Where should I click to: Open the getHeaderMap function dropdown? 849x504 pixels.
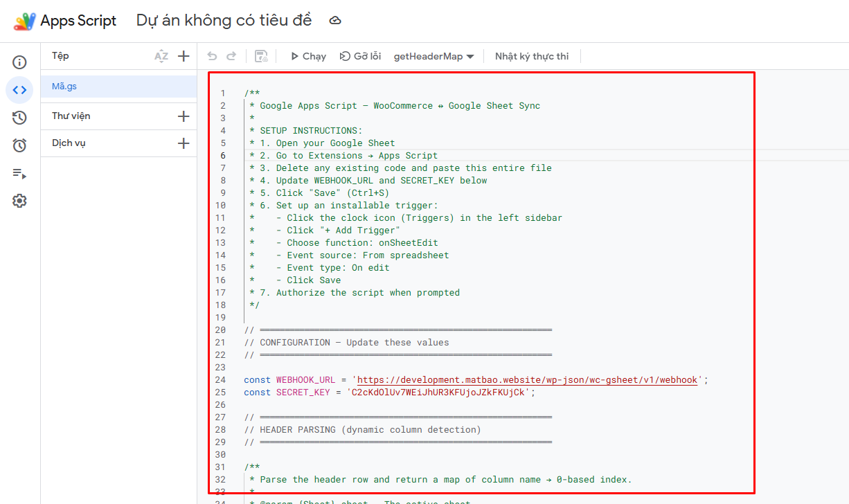tap(434, 56)
